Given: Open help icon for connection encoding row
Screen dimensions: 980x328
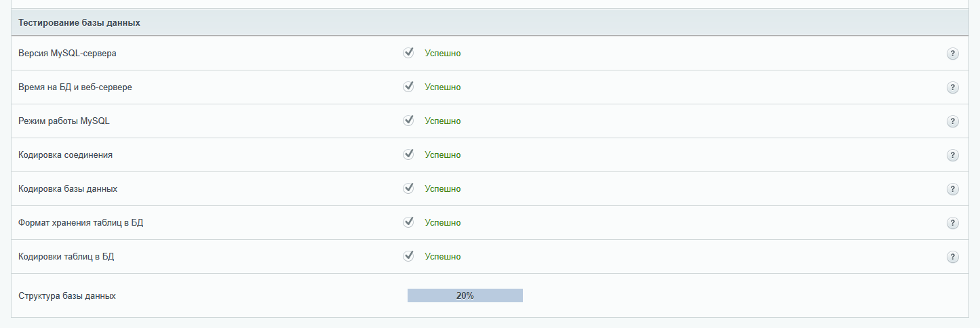Looking at the screenshot, I should (x=952, y=155).
